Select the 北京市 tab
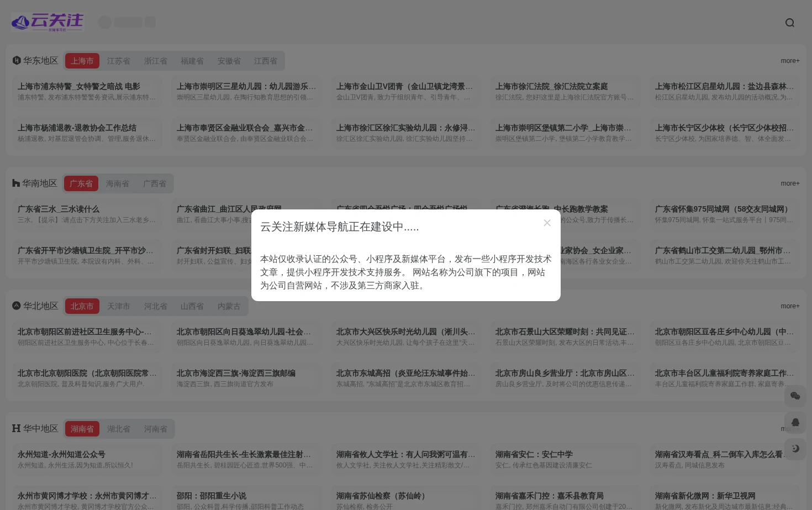Image resolution: width=812 pixels, height=510 pixels. pos(82,306)
